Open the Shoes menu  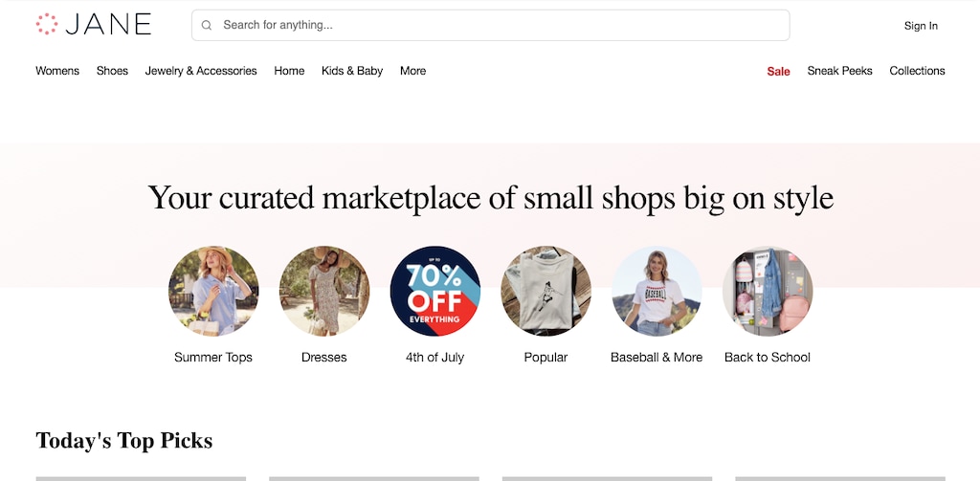(112, 71)
